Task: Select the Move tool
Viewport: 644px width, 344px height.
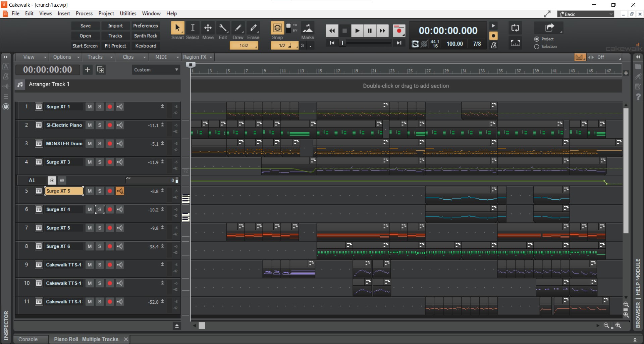Action: (x=208, y=28)
